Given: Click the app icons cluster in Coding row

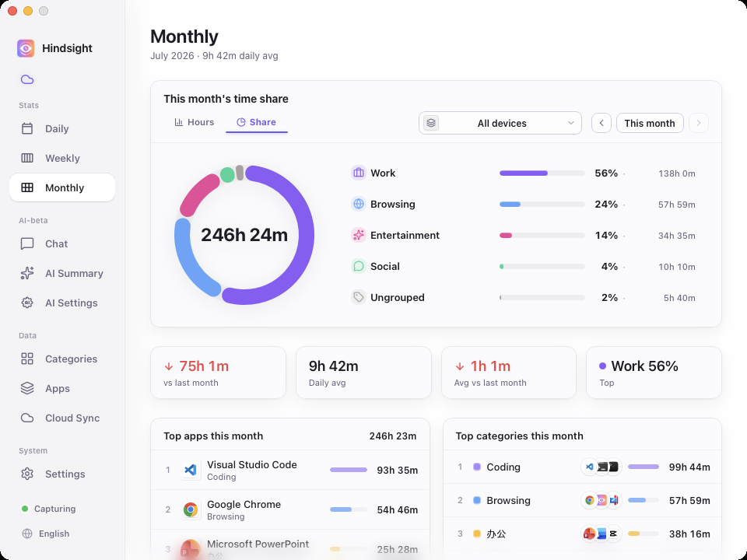Looking at the screenshot, I should pos(601,467).
